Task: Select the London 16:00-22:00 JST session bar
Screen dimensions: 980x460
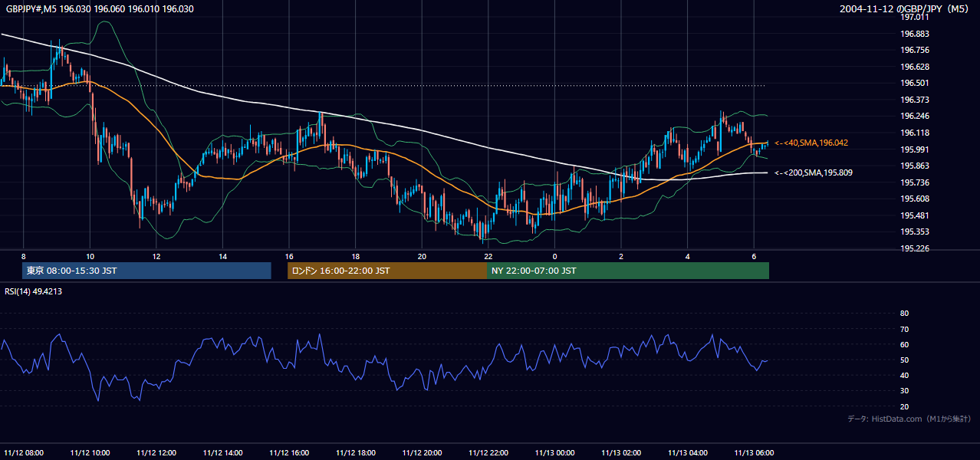Action: 387,271
